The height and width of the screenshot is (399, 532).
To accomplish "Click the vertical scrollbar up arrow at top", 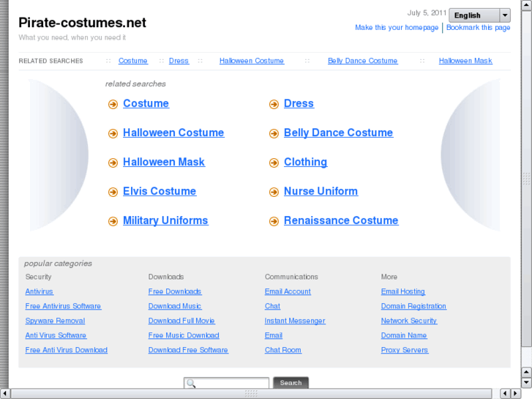I will point(527,4).
